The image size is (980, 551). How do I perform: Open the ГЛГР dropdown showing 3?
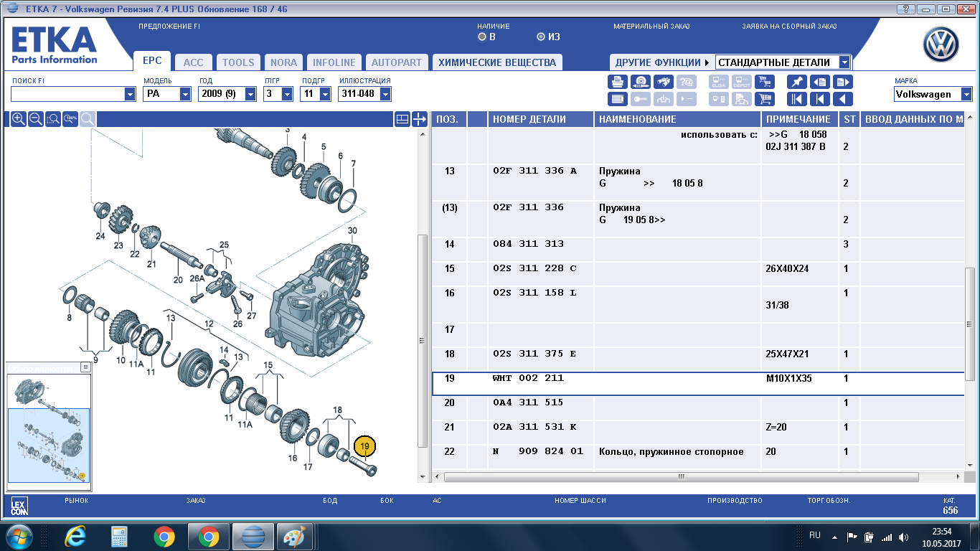click(287, 94)
